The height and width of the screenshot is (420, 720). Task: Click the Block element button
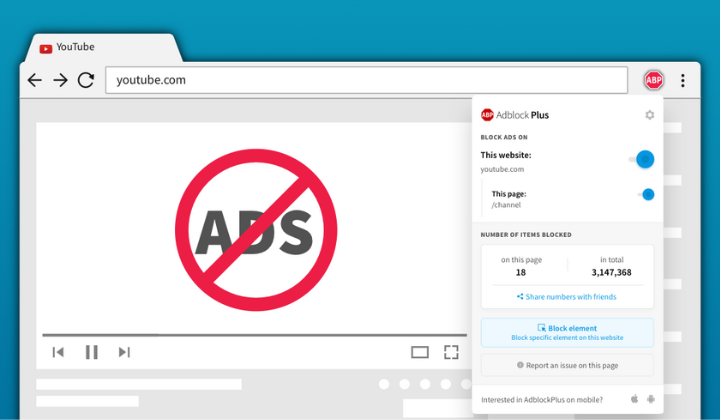(567, 332)
